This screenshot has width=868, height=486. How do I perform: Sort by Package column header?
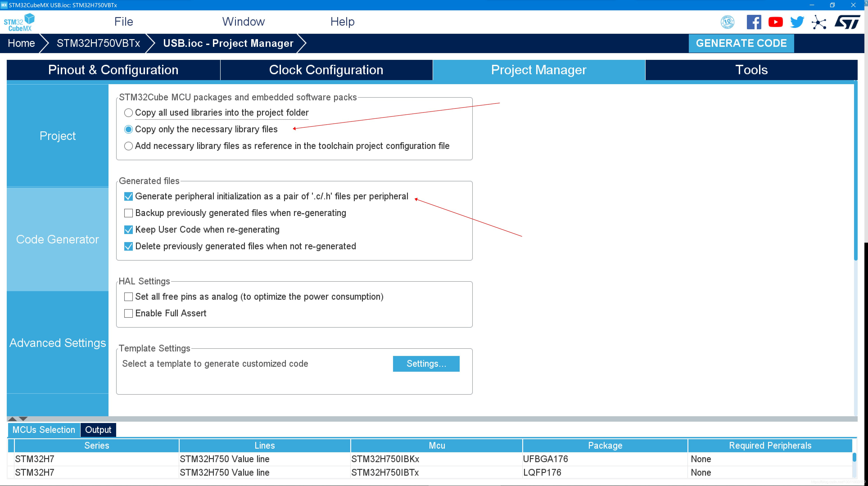point(605,445)
